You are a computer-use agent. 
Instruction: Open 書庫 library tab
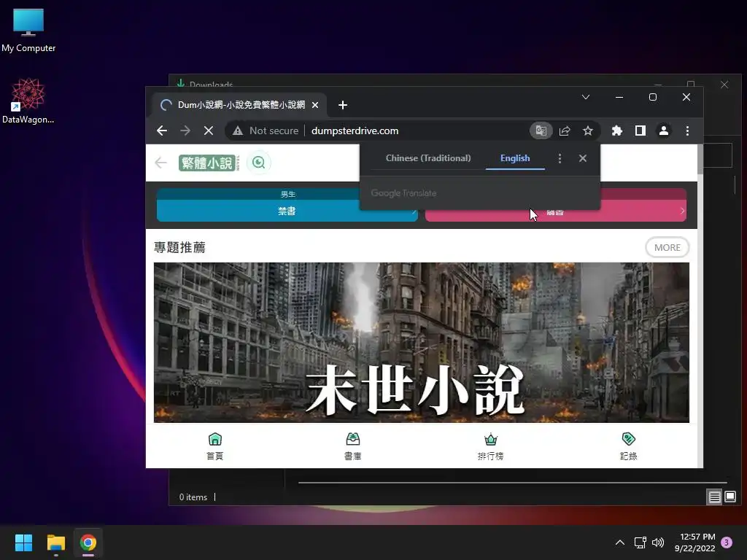tap(352, 446)
